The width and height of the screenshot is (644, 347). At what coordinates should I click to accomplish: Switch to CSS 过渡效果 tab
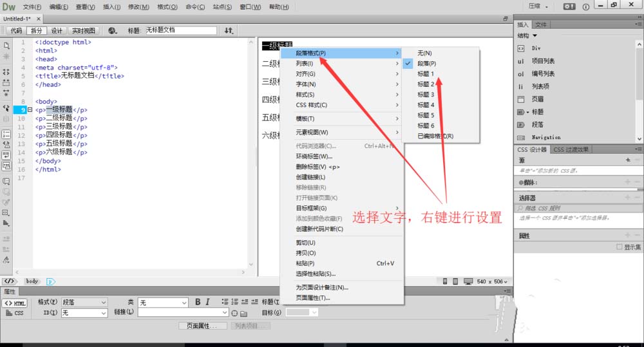tap(571, 149)
